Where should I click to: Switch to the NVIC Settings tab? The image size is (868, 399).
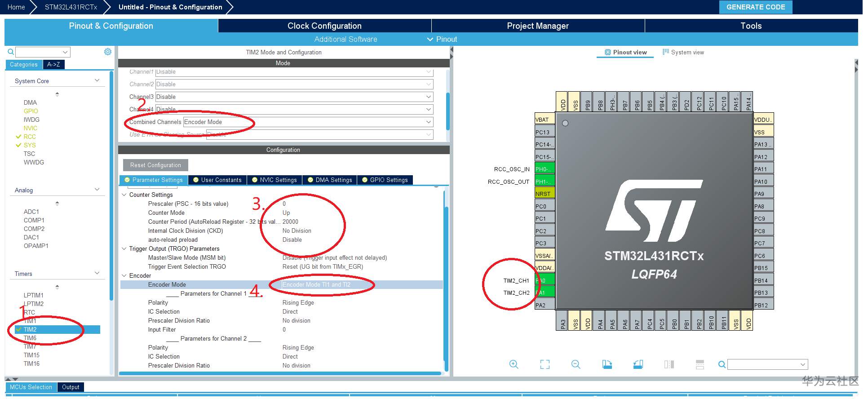click(x=275, y=180)
